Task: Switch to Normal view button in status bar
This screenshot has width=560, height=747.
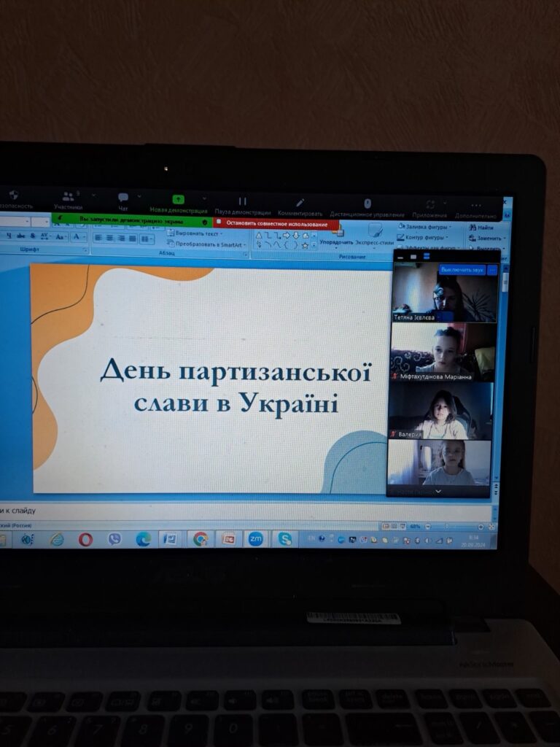Action: point(386,526)
